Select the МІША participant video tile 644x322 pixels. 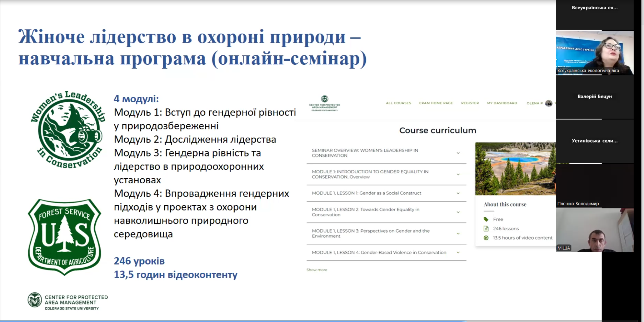(x=594, y=230)
